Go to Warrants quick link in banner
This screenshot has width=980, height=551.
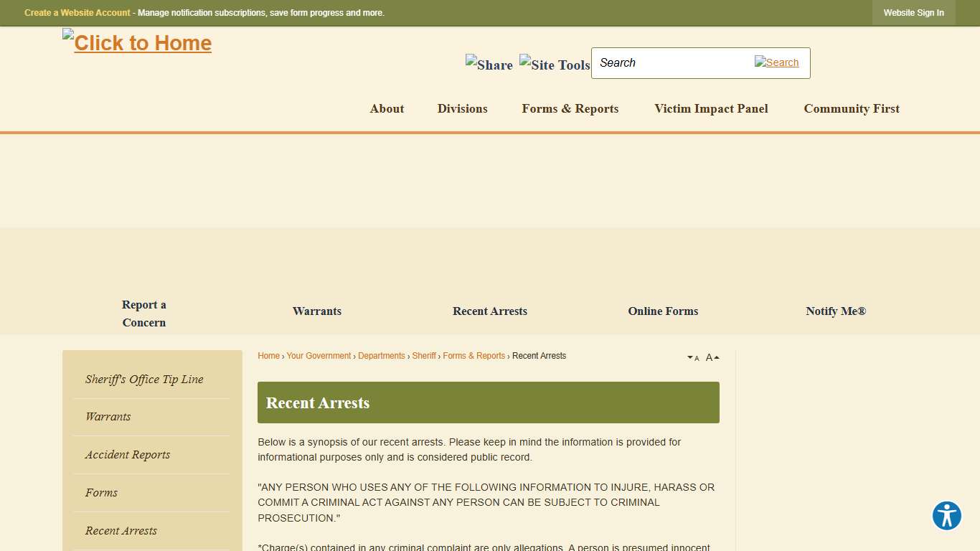coord(317,311)
